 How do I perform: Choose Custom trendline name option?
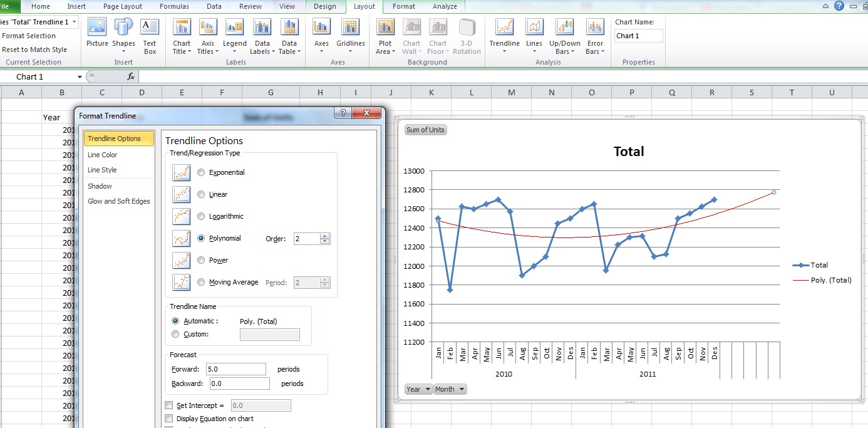coord(176,334)
